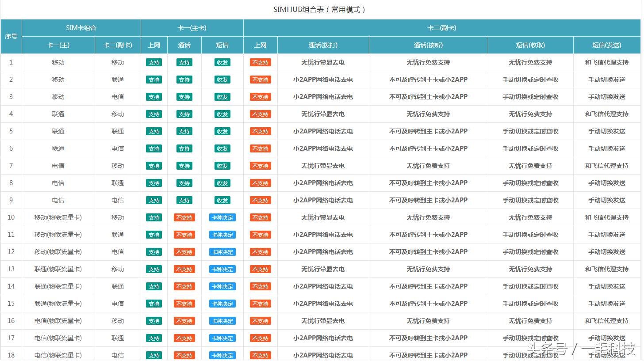Click the 小2APP网络电话去电 cell in row 2

323,80
